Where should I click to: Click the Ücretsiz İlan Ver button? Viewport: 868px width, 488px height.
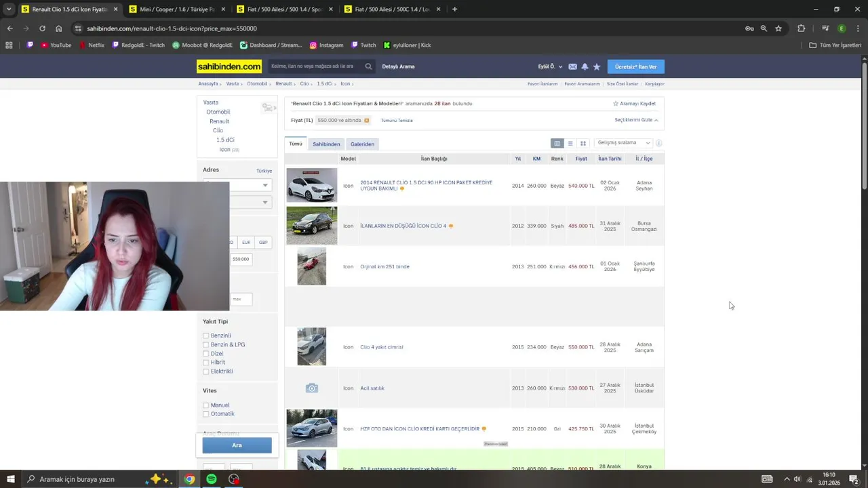coord(635,66)
